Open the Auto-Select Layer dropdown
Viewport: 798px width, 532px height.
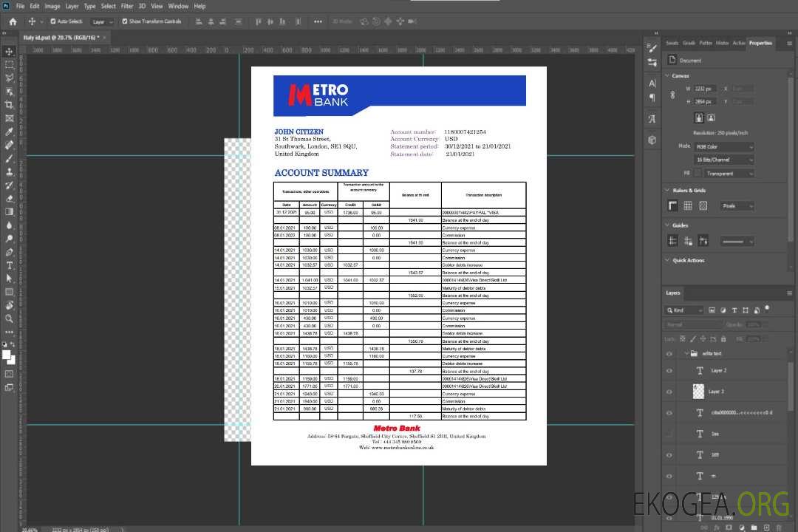tap(102, 22)
